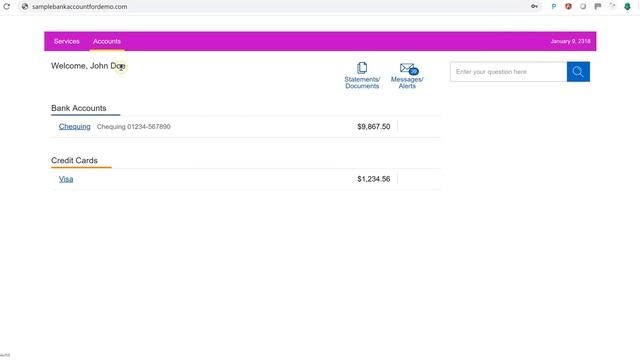
Task: Click the green profile avatar icon
Action: coord(627,7)
